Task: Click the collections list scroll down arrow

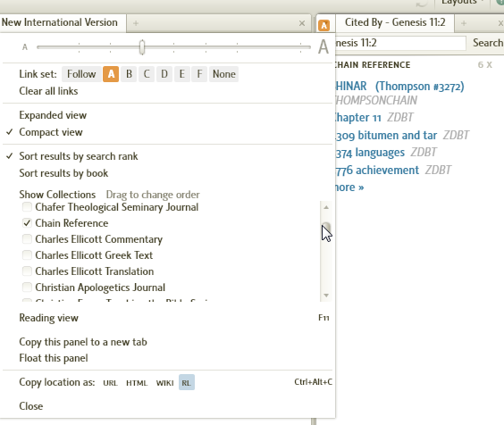Action: coord(326,296)
